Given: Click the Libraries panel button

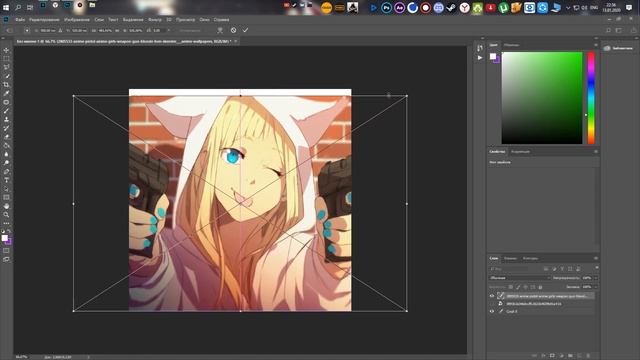Looking at the screenshot, I should 619,48.
